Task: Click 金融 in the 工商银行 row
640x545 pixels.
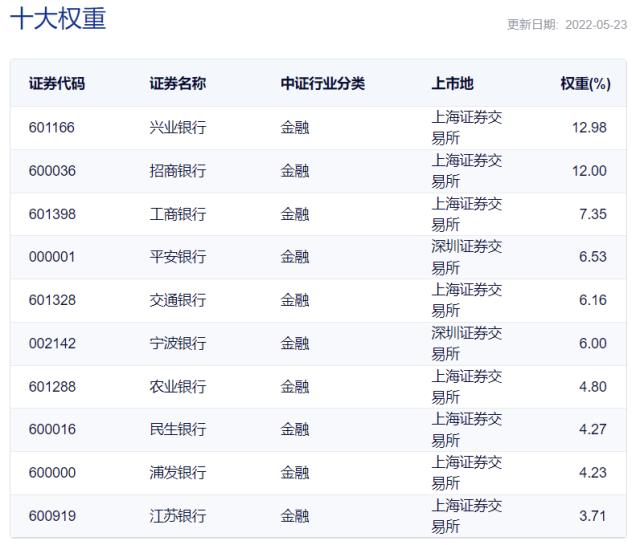Action: (x=295, y=214)
